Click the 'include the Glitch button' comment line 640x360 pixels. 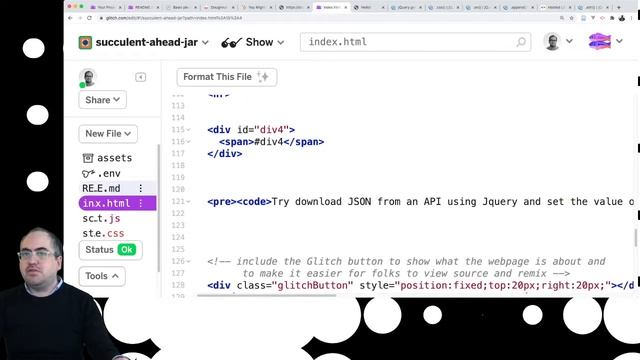point(406,261)
